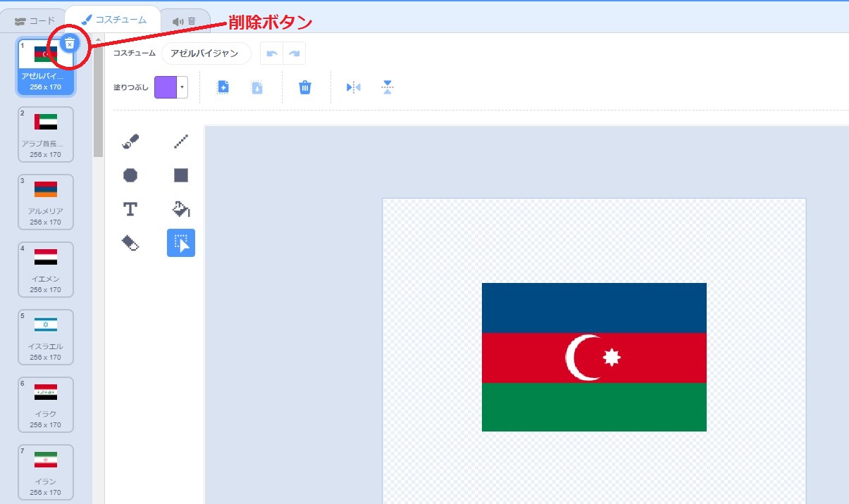
Task: Switch to the コード tab
Action: click(35, 21)
